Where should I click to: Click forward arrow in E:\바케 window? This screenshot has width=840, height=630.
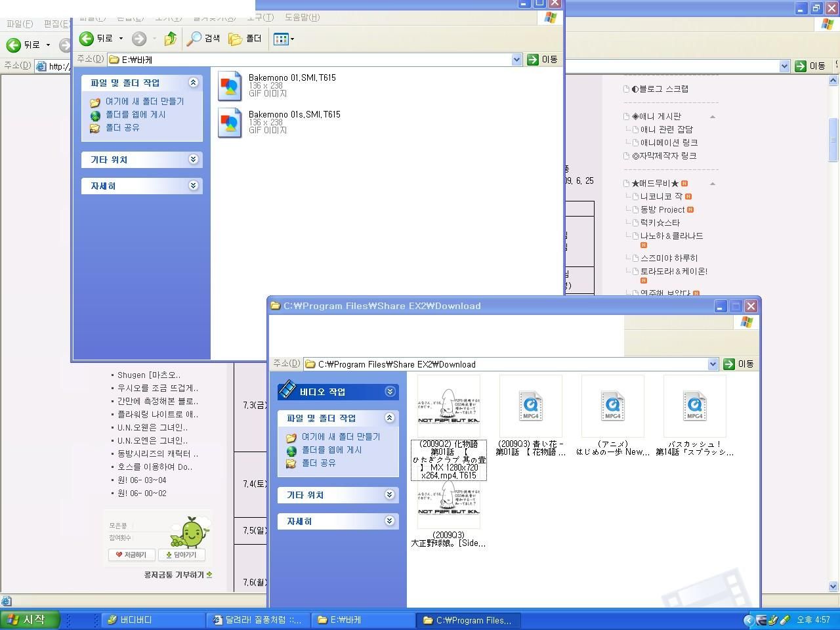pos(138,39)
